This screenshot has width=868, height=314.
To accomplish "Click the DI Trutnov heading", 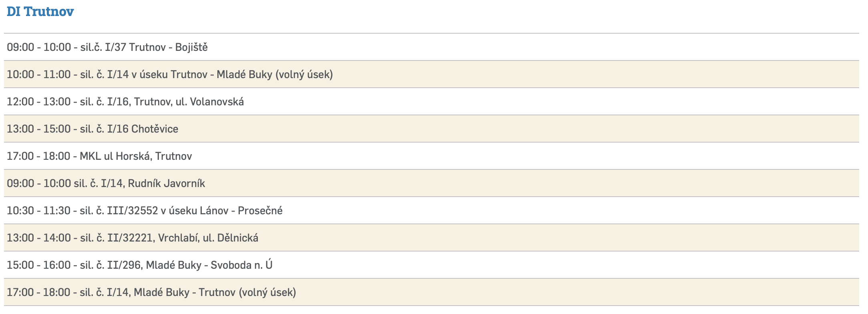I will click(x=40, y=12).
